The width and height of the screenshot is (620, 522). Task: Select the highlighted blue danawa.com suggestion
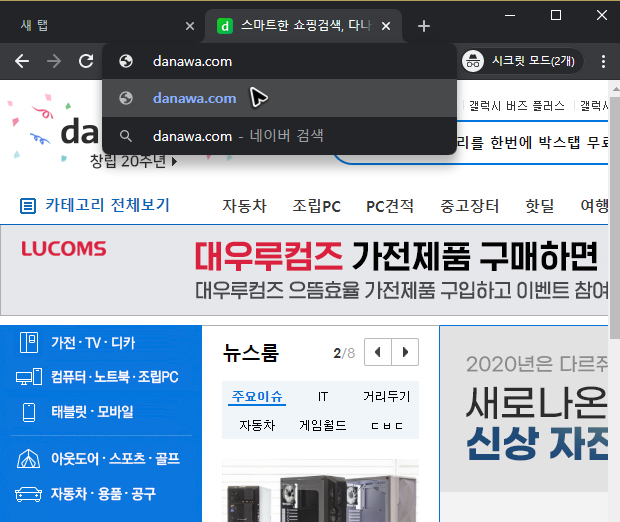click(279, 98)
